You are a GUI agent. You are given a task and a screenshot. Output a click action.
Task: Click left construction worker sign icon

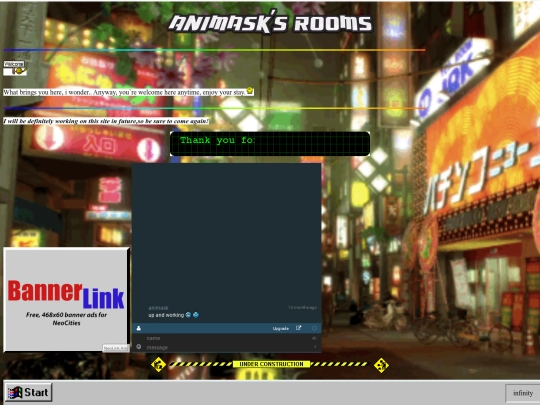pyautogui.click(x=158, y=365)
